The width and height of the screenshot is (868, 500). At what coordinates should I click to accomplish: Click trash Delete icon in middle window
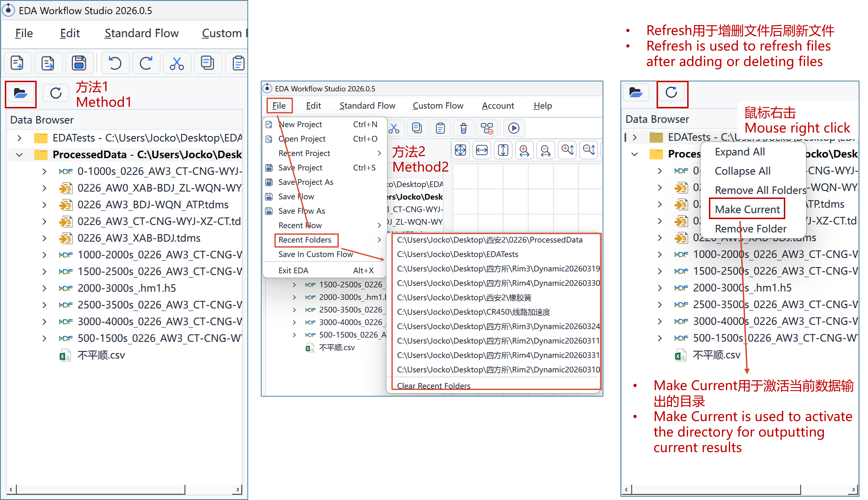(x=463, y=128)
